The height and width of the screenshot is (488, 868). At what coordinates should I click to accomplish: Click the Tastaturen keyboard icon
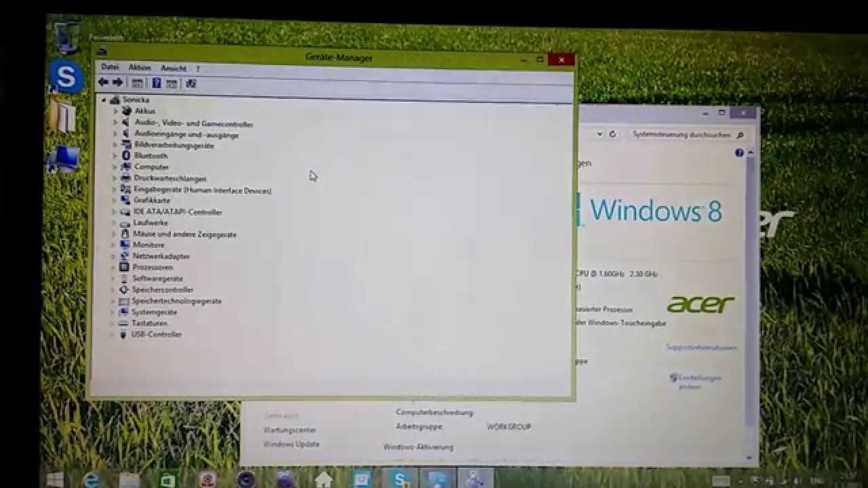coord(123,323)
